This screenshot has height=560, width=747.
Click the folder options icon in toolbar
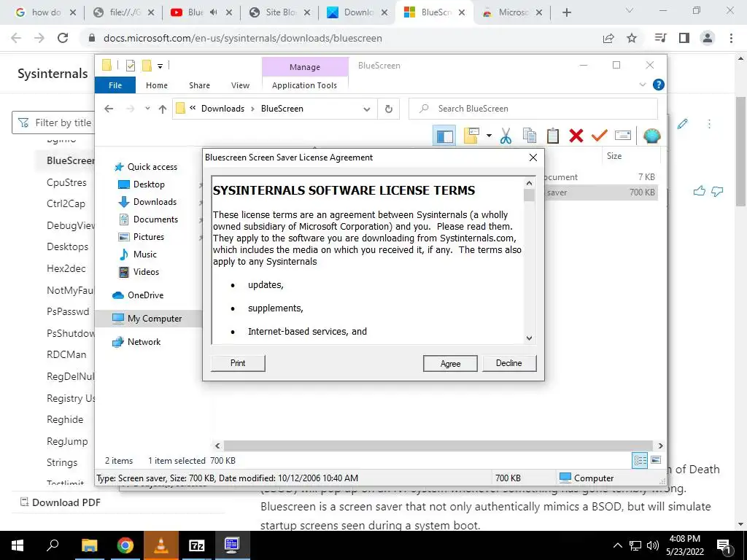pyautogui.click(x=472, y=136)
